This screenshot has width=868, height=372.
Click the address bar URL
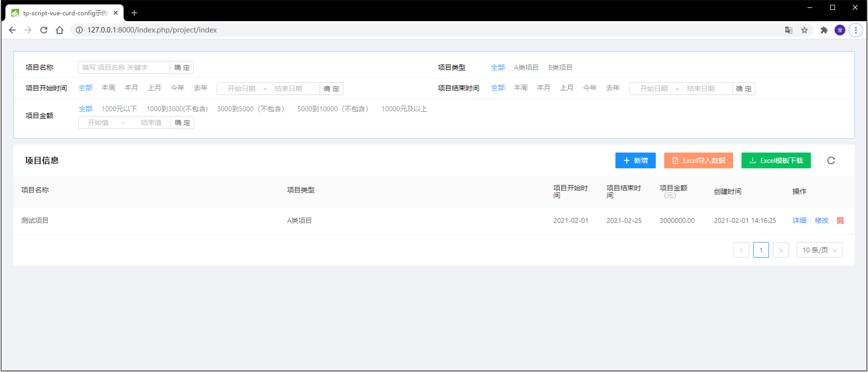152,30
